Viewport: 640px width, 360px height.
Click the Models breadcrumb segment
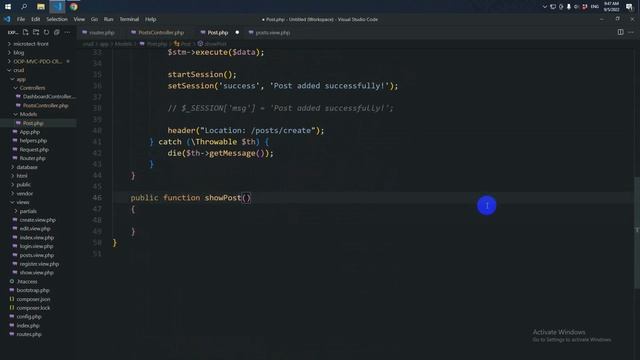point(123,44)
